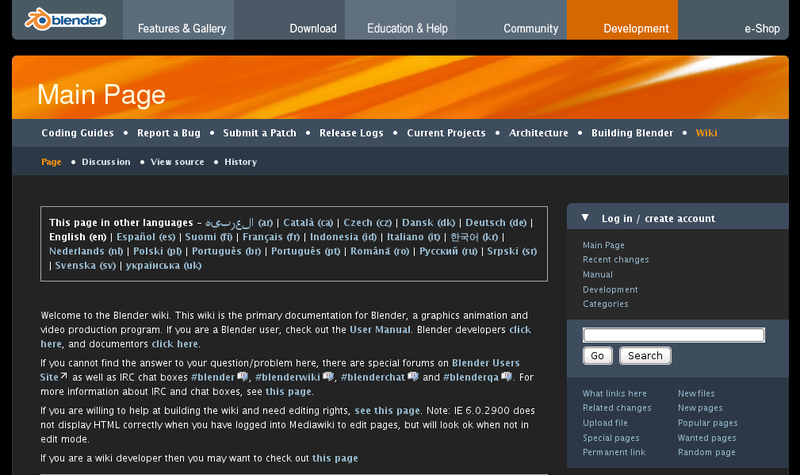Collapse the Log in / create account triangle
The width and height of the screenshot is (800, 475).
(585, 218)
